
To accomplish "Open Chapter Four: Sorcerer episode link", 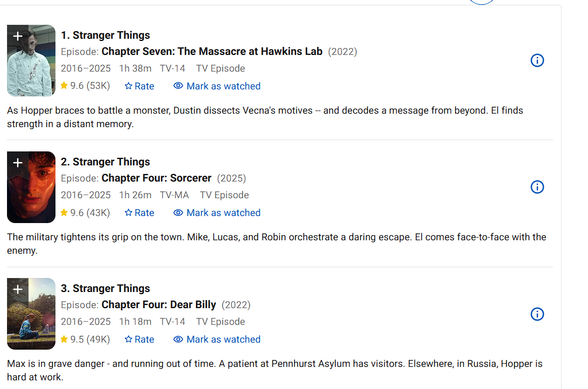I will click(156, 178).
